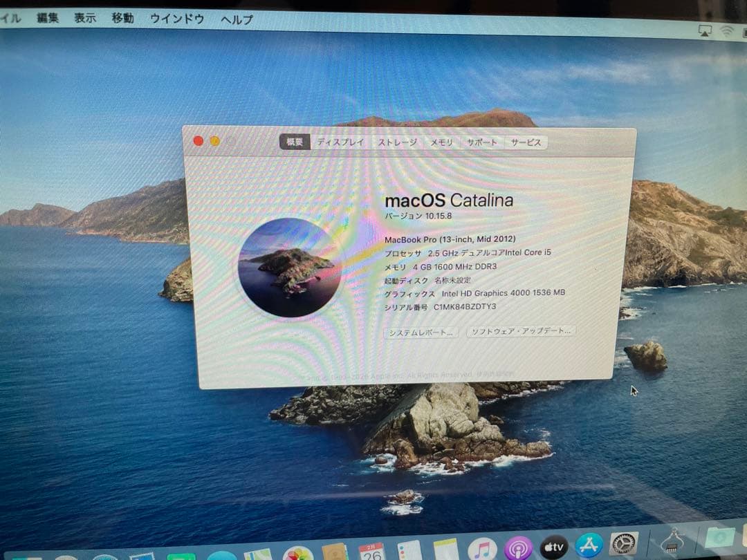Switch to the サポート tab
The width and height of the screenshot is (747, 560).
481,142
